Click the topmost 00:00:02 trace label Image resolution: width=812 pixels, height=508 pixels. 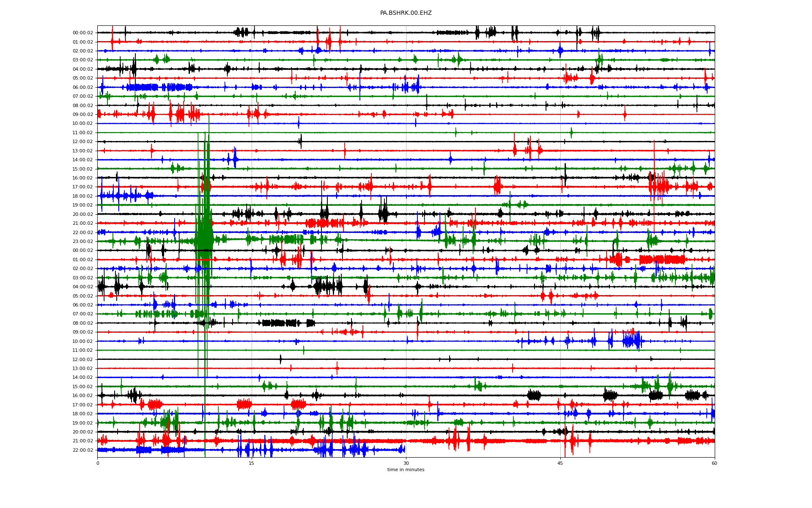click(x=82, y=33)
